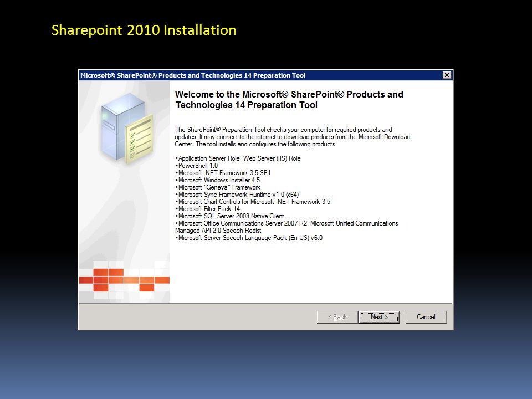Click the Next button
Viewport: 532px width, 399px height.
click(x=379, y=317)
